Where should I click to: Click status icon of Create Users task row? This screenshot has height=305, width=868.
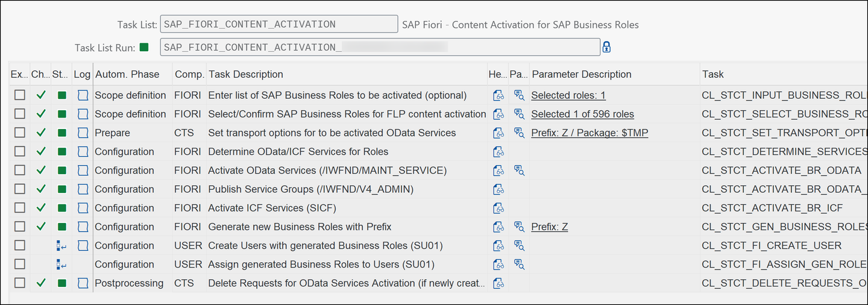point(61,245)
